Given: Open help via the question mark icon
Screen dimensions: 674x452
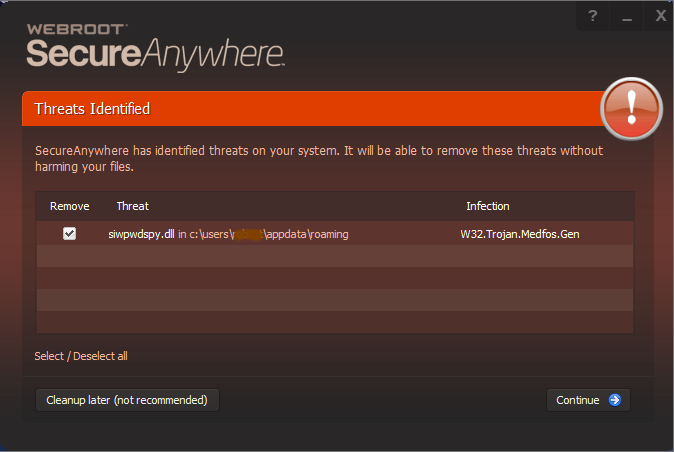Looking at the screenshot, I should 593,16.
